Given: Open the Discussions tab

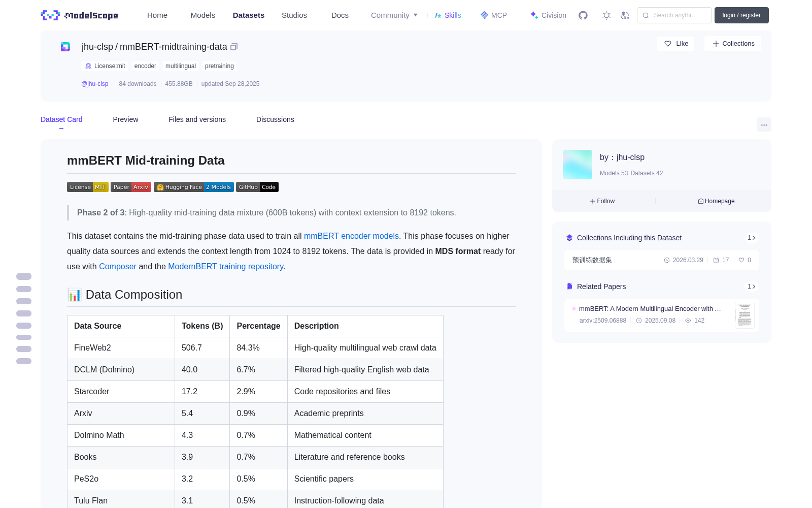Looking at the screenshot, I should (275, 119).
